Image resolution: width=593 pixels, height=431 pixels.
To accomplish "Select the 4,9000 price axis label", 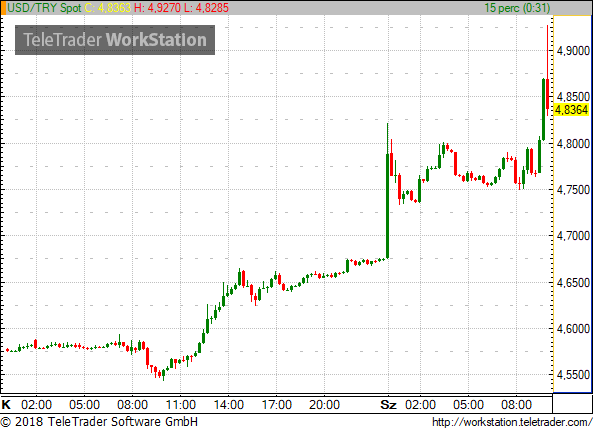I will coord(573,51).
